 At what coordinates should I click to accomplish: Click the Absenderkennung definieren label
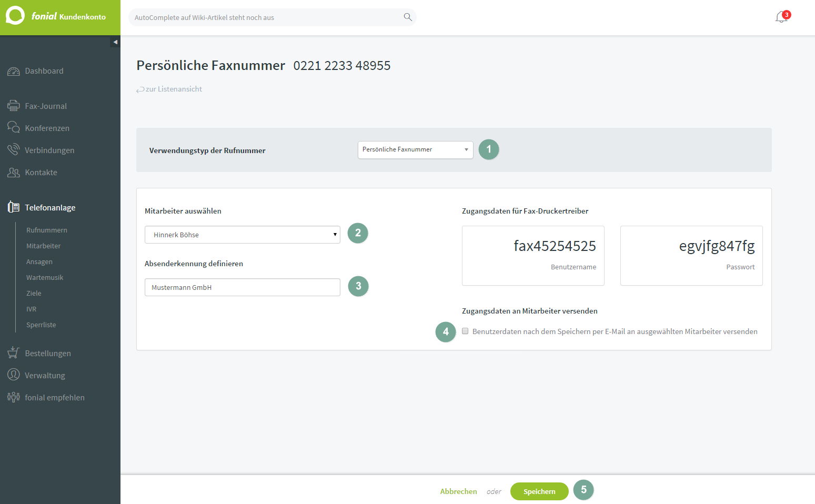pos(194,264)
